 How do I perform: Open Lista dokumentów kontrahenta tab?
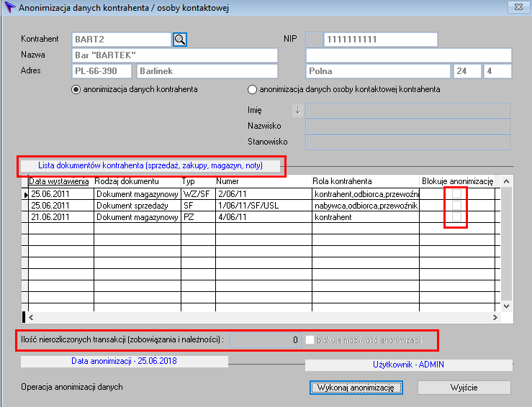150,165
